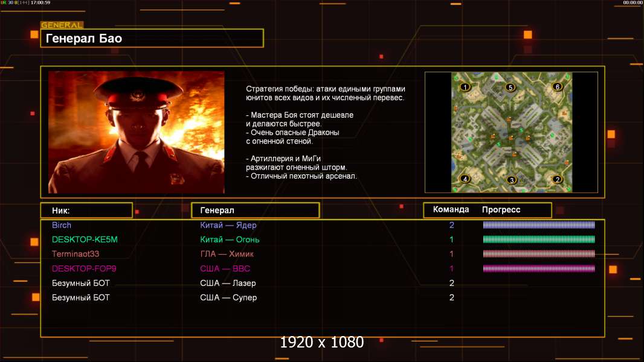The width and height of the screenshot is (644, 362).
Task: Click the general's portrait image
Action: click(137, 132)
